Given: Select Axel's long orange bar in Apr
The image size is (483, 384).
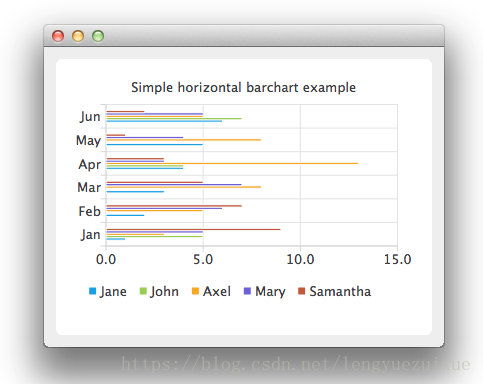Looking at the screenshot, I should (232, 163).
